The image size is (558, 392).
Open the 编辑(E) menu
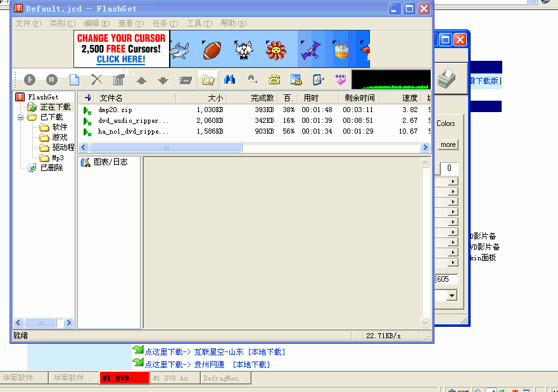97,23
